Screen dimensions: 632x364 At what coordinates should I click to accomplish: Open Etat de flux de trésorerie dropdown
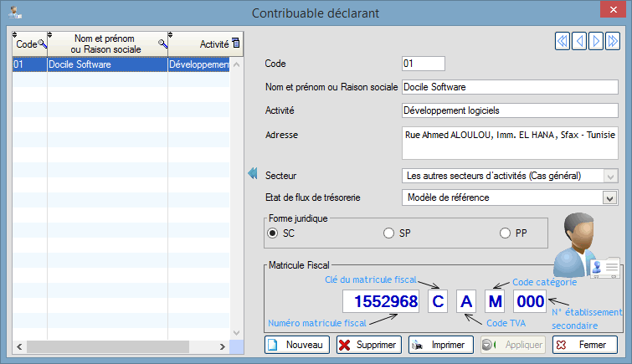click(x=610, y=198)
